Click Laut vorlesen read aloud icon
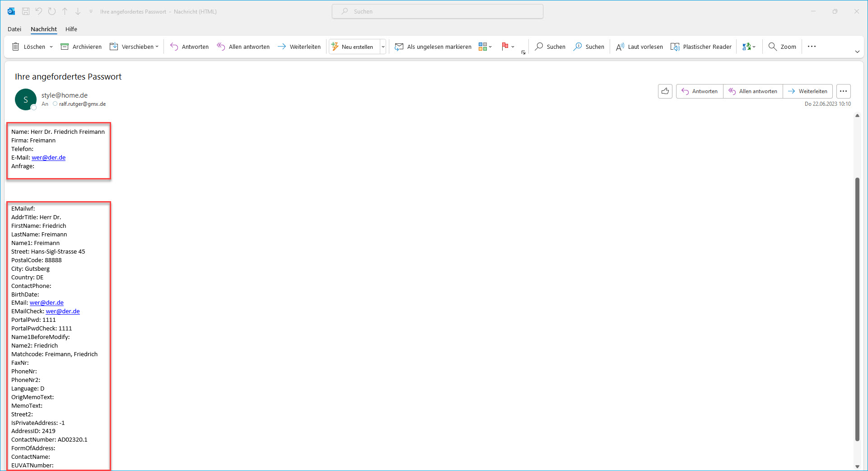Image resolution: width=868 pixels, height=471 pixels. click(620, 47)
